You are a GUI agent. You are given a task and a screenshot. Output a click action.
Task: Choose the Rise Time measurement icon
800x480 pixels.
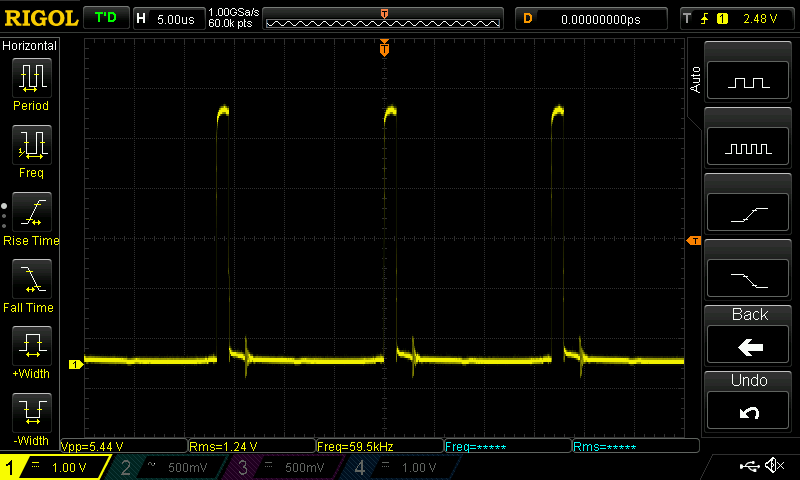32,212
